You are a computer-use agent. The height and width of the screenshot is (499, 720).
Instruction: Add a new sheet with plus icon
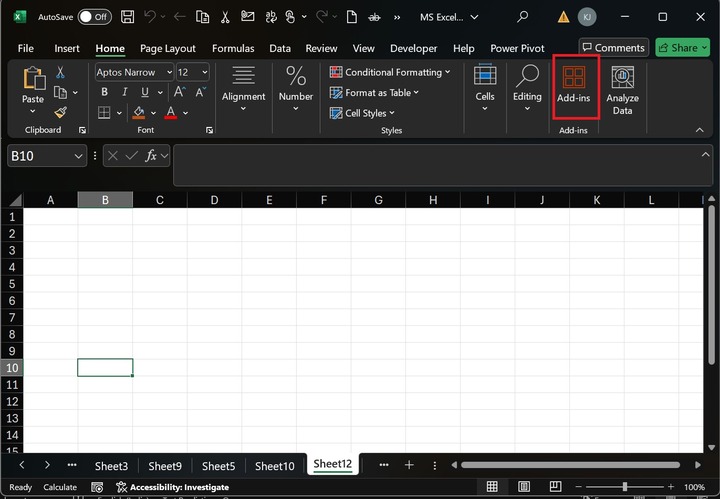pyautogui.click(x=409, y=465)
